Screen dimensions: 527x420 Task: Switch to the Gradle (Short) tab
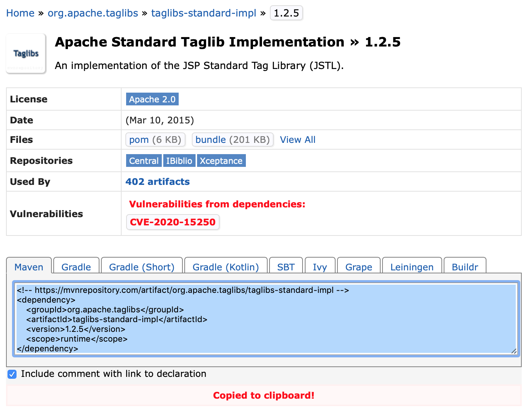[142, 266]
